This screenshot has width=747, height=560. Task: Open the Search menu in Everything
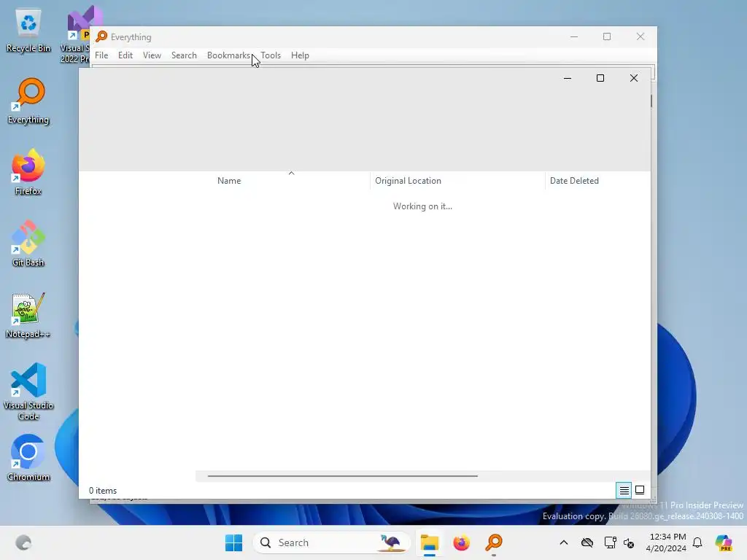184,55
